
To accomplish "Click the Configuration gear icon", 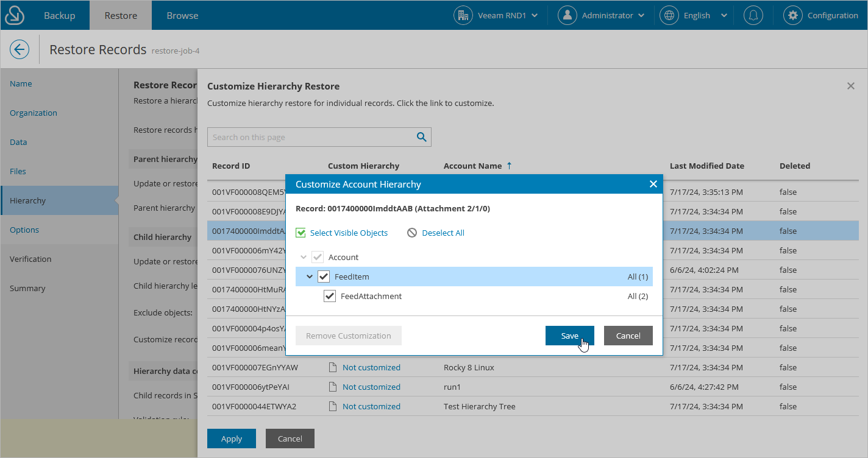I will [792, 15].
